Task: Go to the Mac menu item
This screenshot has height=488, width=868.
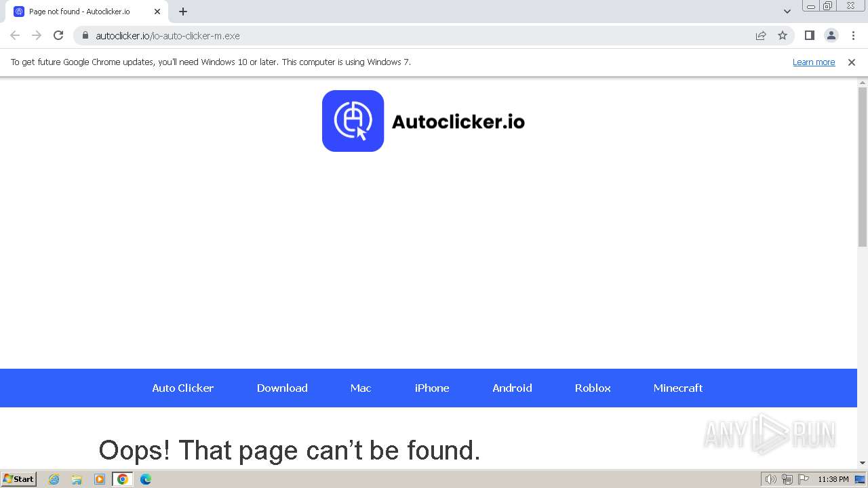Action: [361, 388]
